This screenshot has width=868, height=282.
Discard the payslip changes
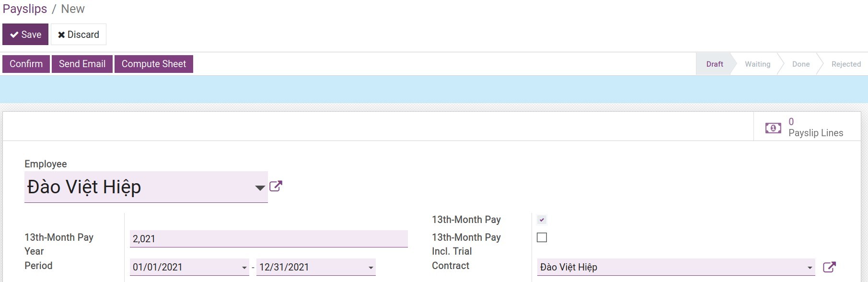78,34
